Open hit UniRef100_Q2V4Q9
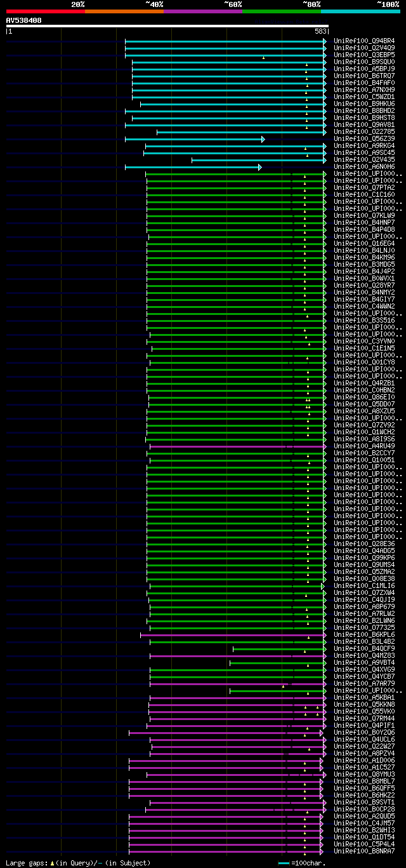The image size is (406, 868). [x=364, y=48]
